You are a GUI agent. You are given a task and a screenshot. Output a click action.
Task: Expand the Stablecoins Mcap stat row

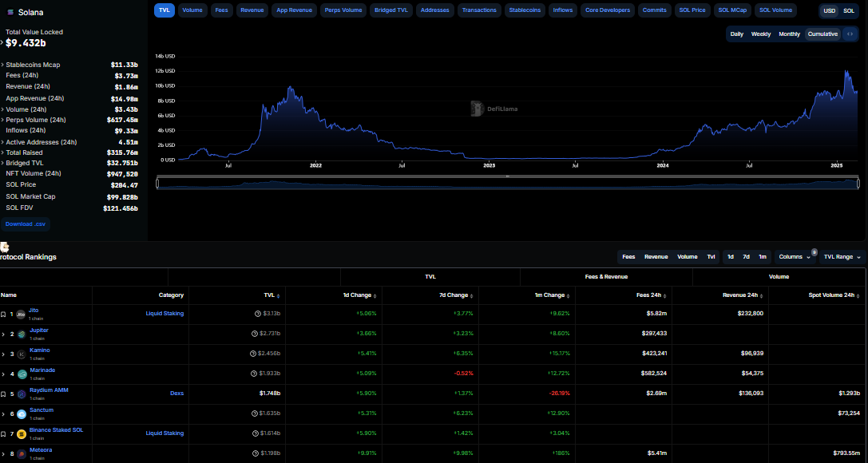pos(3,65)
